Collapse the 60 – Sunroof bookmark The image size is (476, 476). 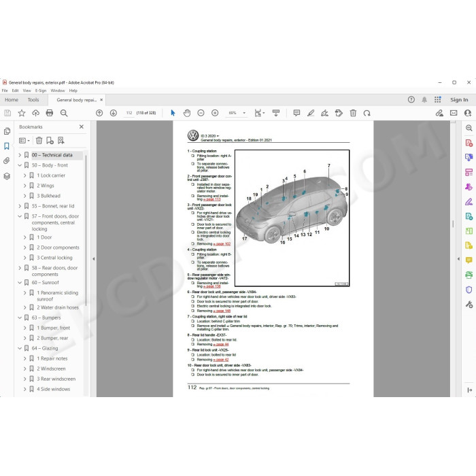point(20,282)
